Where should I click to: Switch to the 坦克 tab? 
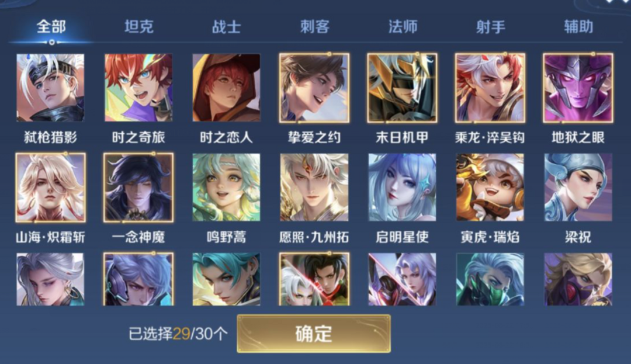coord(139,26)
